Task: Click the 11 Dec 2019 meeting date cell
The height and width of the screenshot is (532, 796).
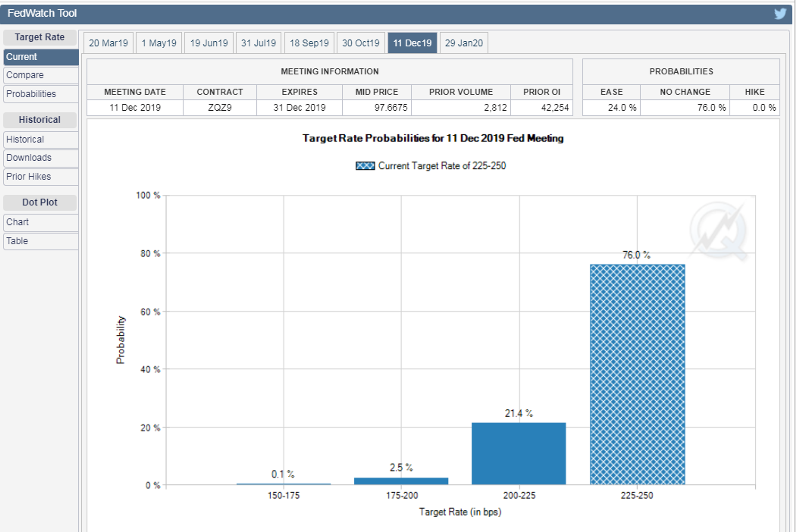Action: click(135, 108)
